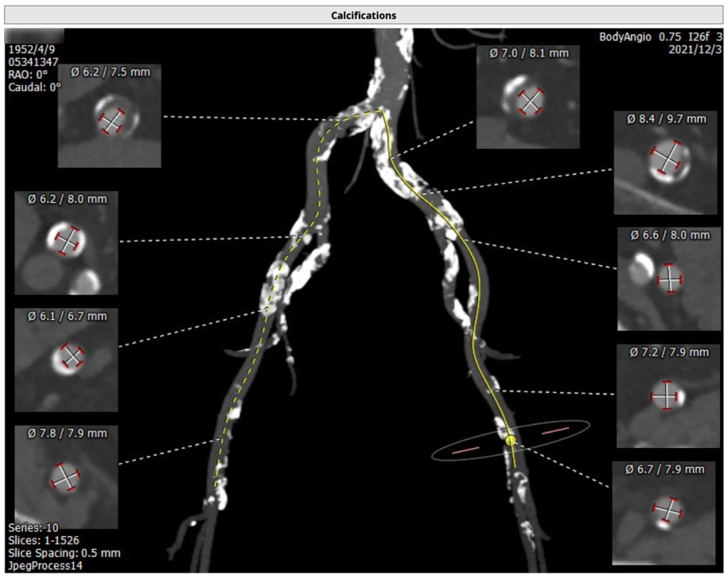This screenshot has height=576, width=728.
Task: Click the Slice Spacing: 0.5 mm label
Action: pos(65,553)
